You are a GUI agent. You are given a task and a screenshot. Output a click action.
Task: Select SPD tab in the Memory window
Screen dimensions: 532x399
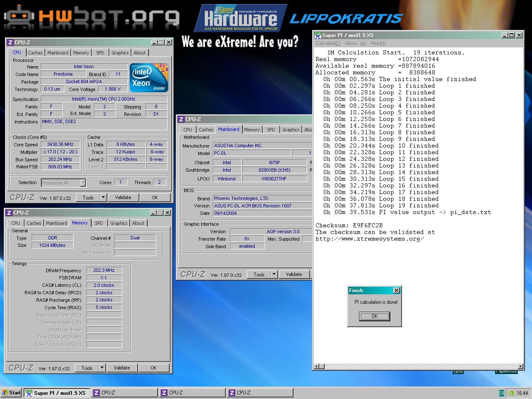[99, 223]
